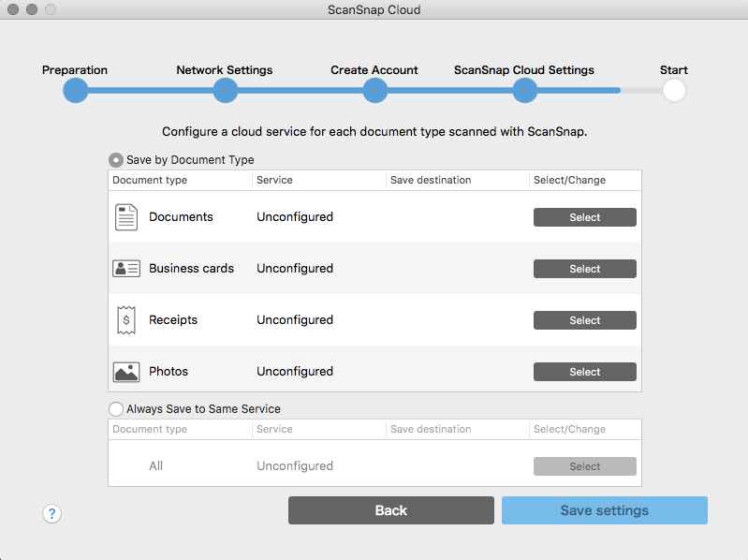Viewport: 748px width, 560px height.
Task: Click the Start step label
Action: [674, 70]
